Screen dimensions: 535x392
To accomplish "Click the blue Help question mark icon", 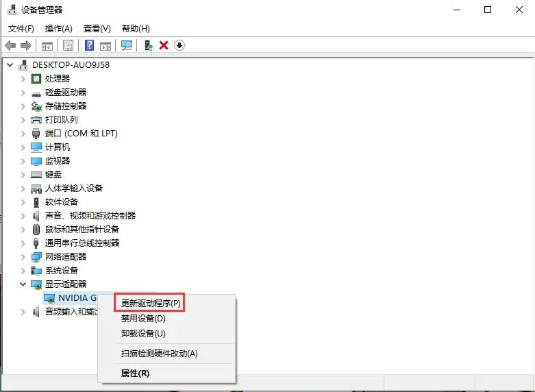I will coord(89,45).
